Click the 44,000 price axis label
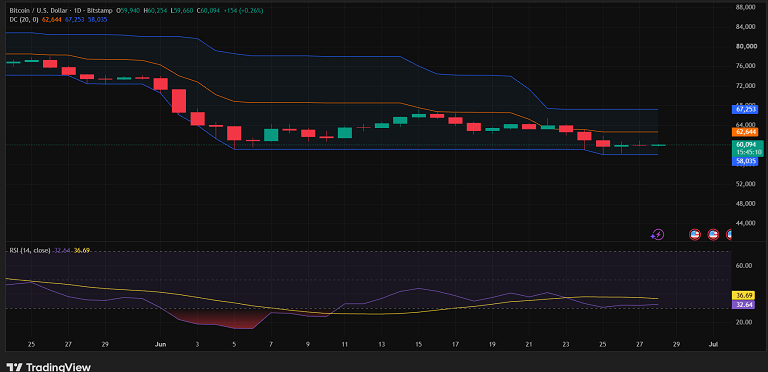This screenshot has height=372, width=768. point(746,223)
